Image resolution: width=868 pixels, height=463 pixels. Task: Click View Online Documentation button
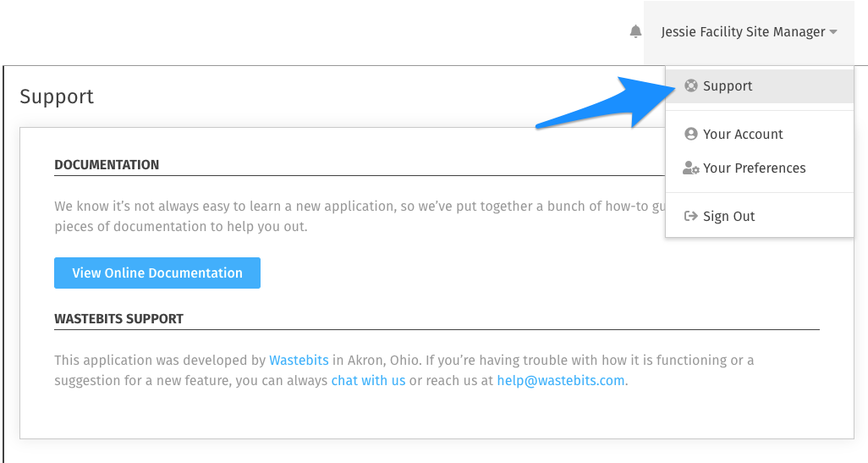pos(157,273)
